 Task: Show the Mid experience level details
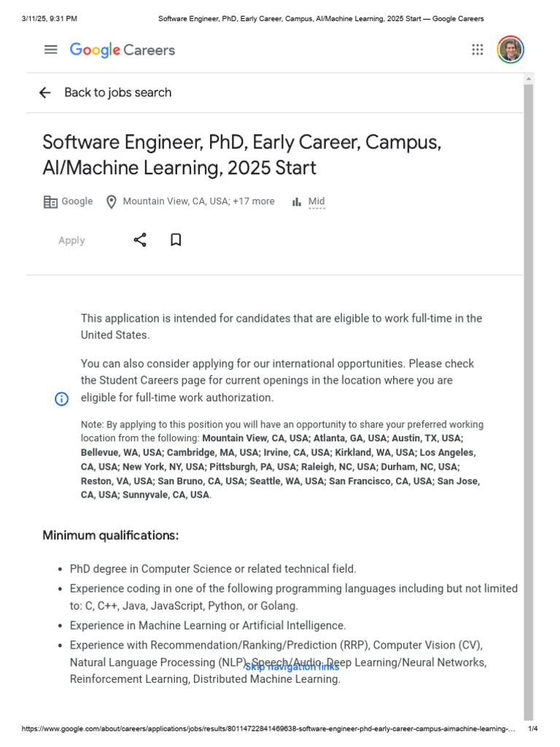click(316, 202)
